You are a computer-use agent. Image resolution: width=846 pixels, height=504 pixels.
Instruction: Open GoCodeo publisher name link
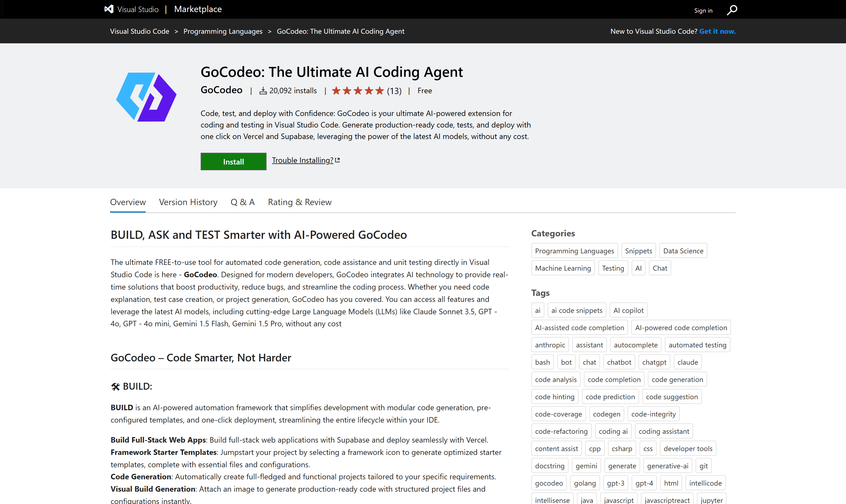[x=221, y=90]
